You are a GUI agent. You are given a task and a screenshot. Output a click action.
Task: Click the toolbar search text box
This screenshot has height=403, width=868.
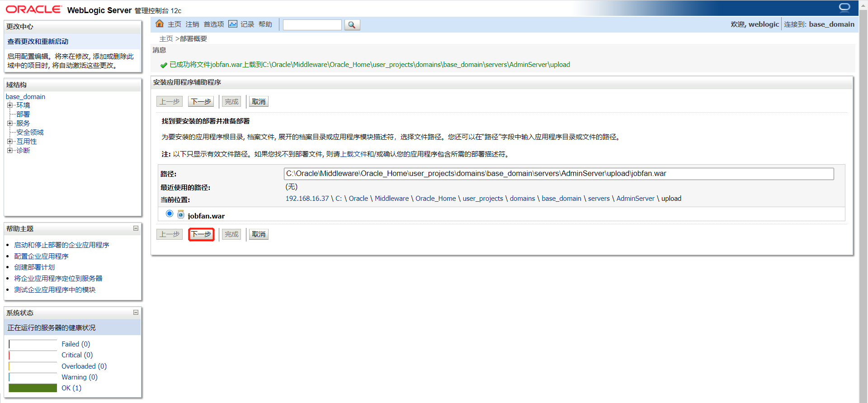click(312, 25)
